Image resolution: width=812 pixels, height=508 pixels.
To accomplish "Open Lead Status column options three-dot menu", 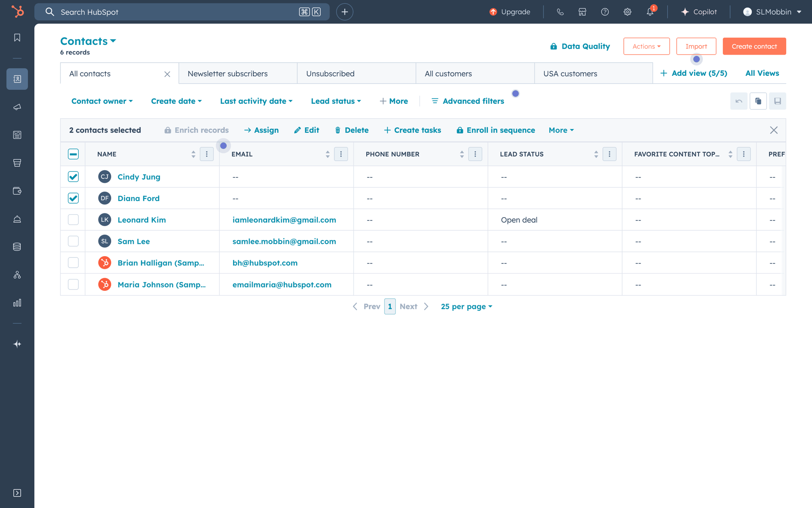I will pos(609,154).
